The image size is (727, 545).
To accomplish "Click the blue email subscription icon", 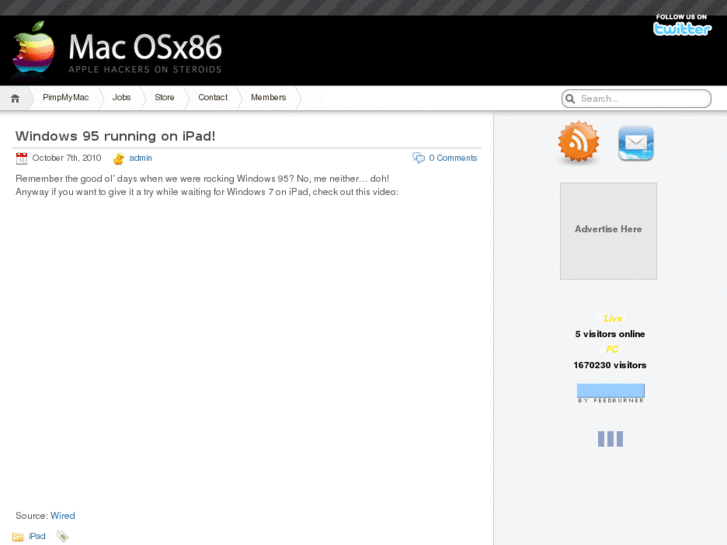I will tap(636, 143).
